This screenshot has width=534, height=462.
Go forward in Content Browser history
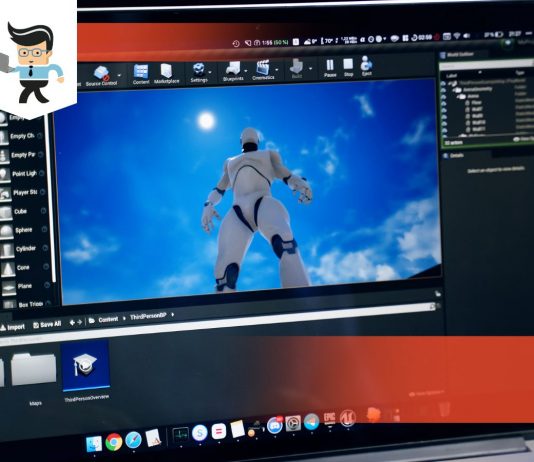tap(79, 322)
